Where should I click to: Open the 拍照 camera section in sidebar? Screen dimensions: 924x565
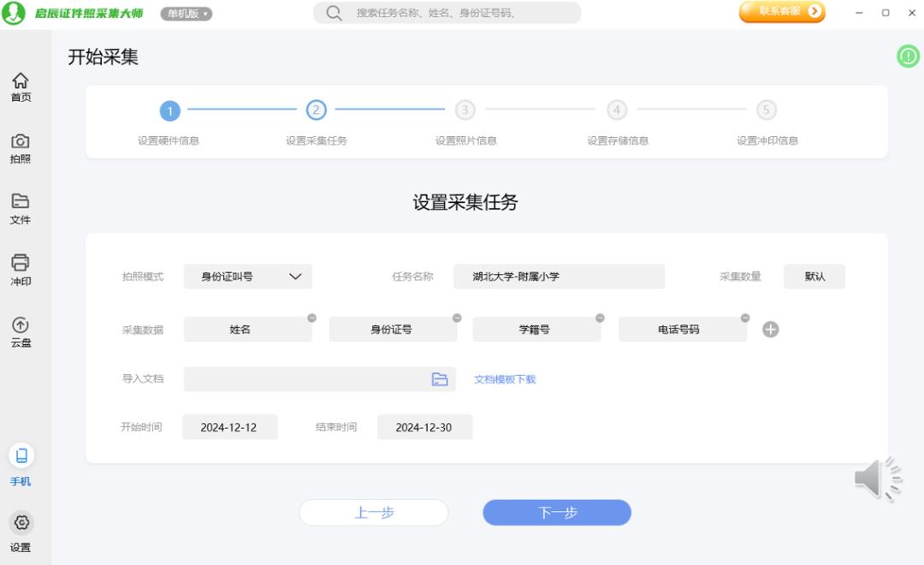21,148
